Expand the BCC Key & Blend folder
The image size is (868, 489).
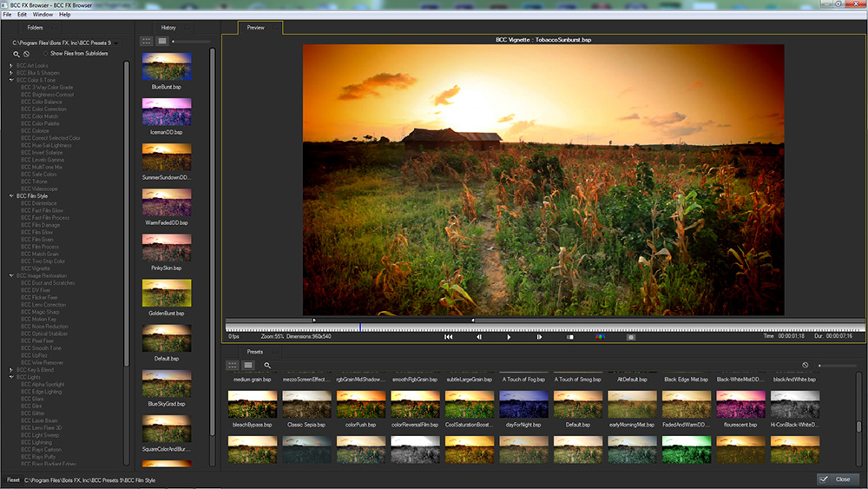(x=11, y=370)
